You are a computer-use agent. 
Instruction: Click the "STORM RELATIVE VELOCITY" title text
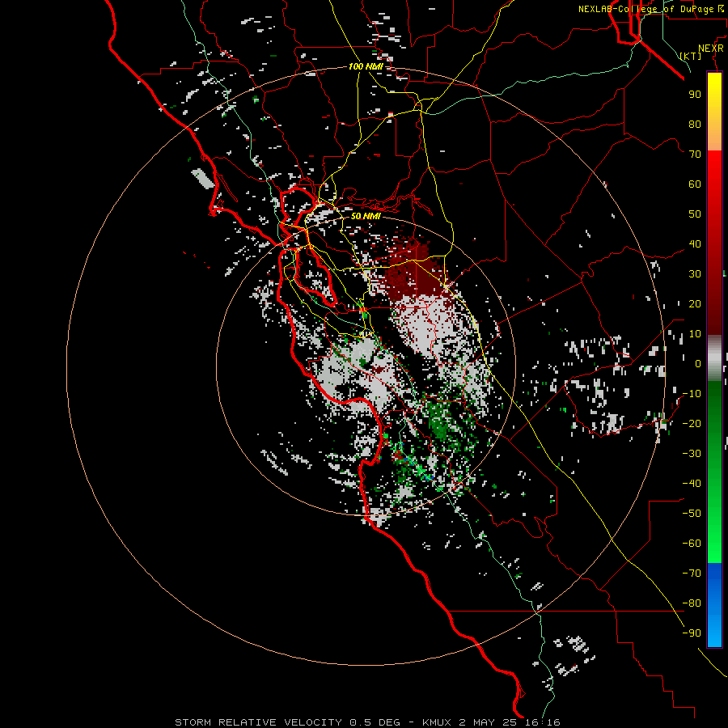point(258,722)
